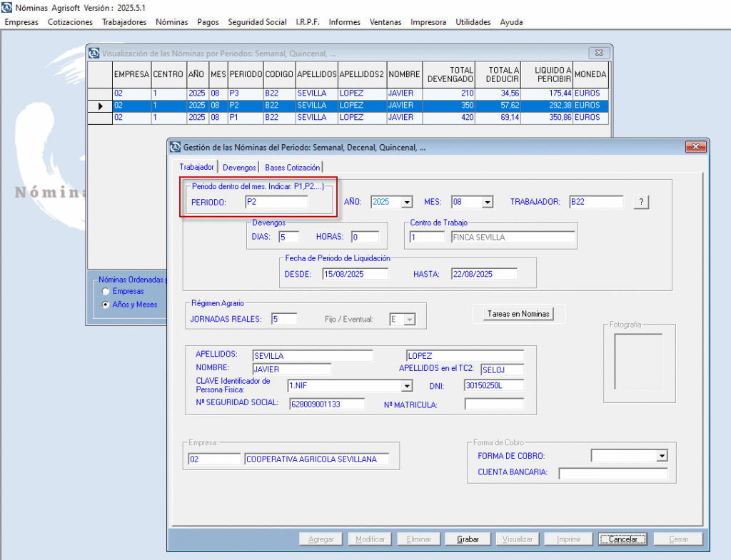Click the help question mark button beside Trabajador
731x560 pixels.
coord(641,202)
